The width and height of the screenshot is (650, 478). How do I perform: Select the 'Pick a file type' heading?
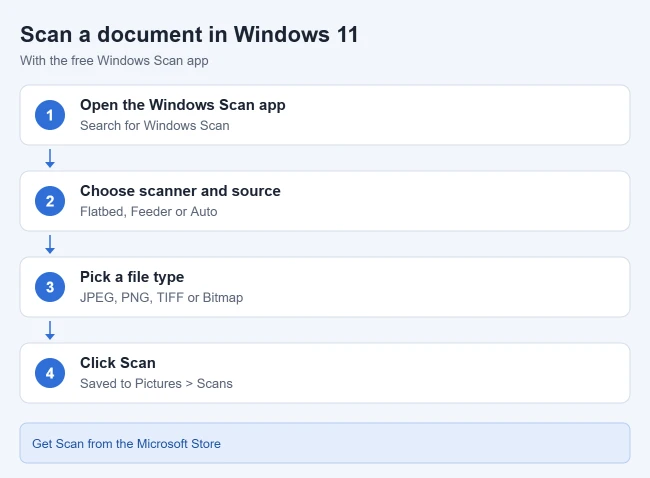click(x=132, y=277)
